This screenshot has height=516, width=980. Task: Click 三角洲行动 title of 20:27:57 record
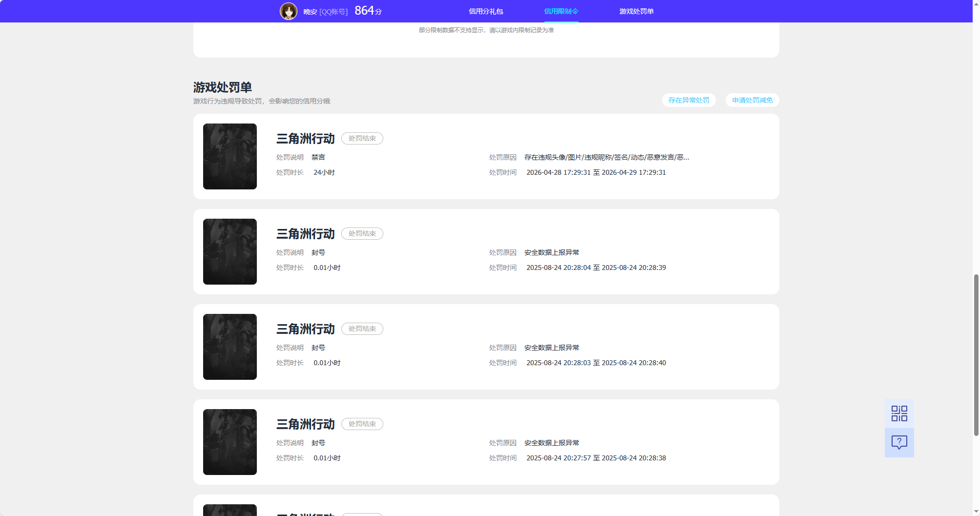pos(305,424)
